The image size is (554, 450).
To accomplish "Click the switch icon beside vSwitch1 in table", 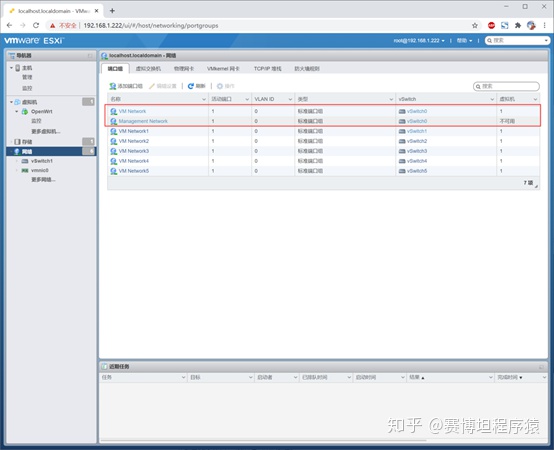I will 402,131.
